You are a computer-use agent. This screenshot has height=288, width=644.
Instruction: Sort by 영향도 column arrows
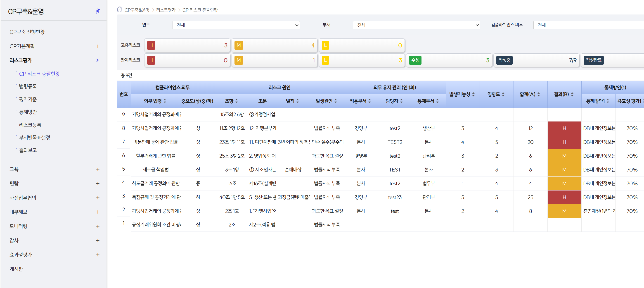coord(503,94)
